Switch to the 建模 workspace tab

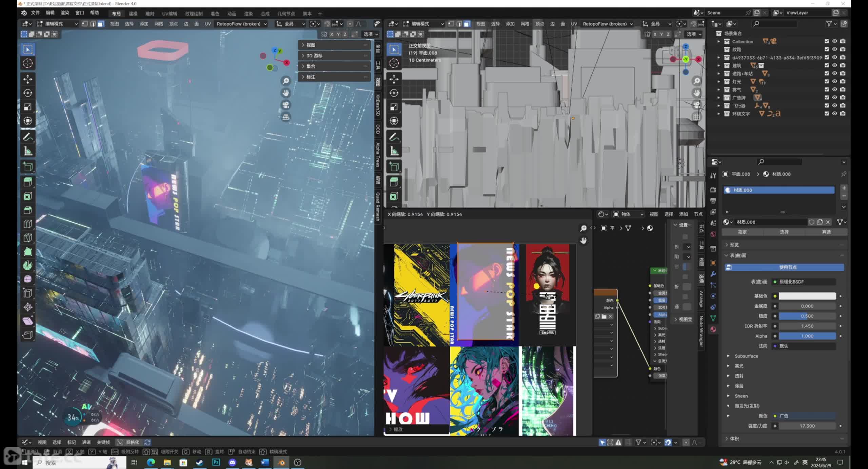133,14
